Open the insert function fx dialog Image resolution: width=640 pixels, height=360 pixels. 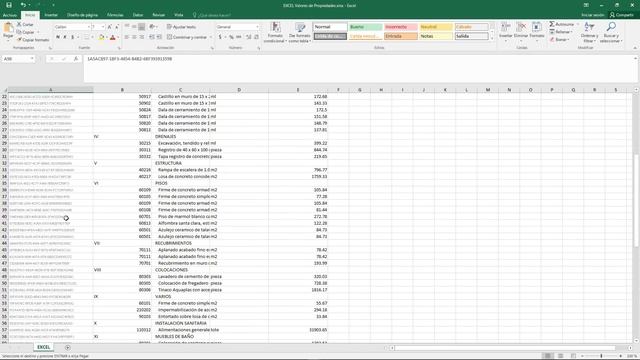tap(76, 59)
